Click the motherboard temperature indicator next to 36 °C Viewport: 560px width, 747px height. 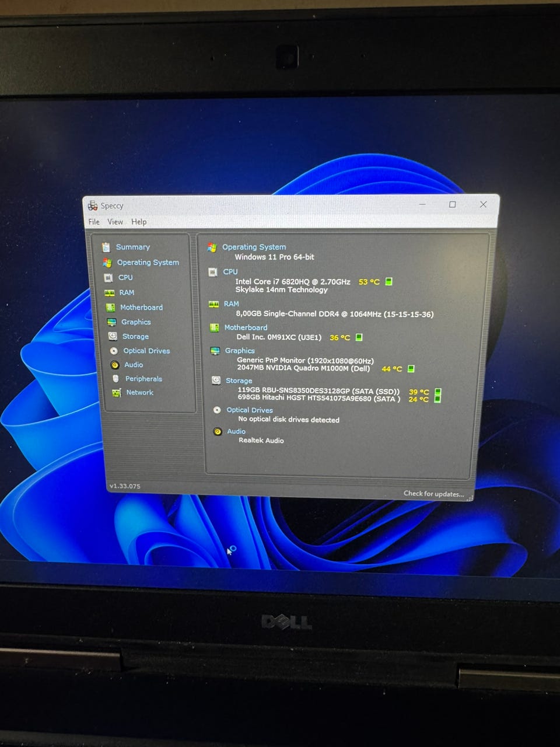359,337
